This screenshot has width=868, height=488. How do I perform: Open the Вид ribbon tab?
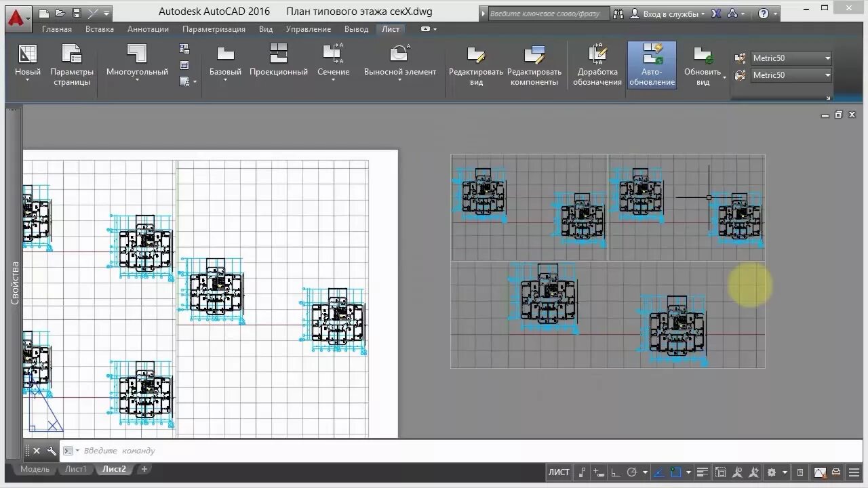tap(266, 29)
